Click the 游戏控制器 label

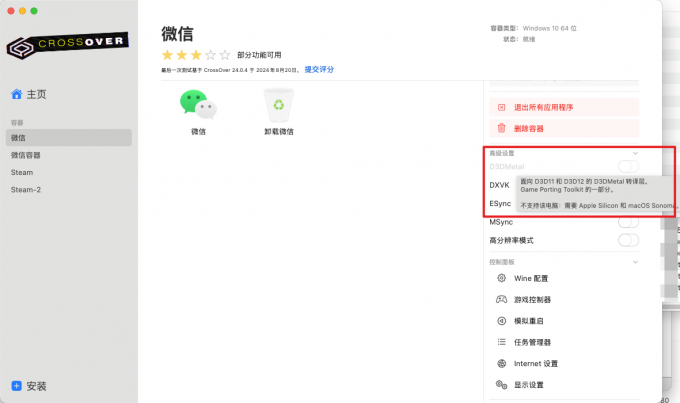(x=533, y=299)
